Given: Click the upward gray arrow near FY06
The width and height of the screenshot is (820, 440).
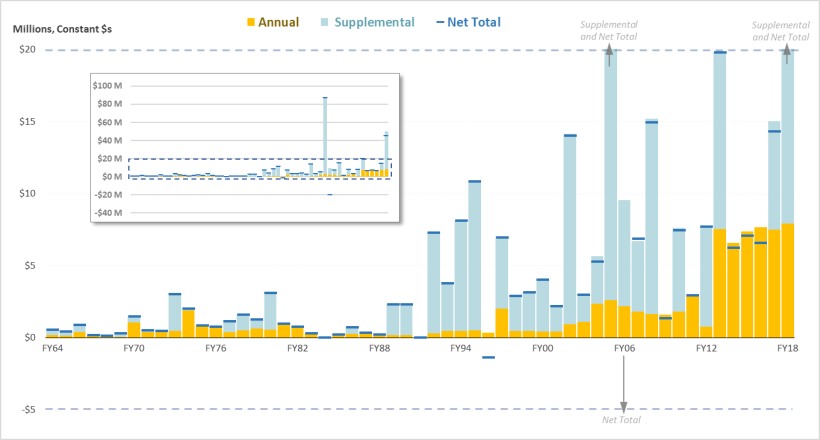Looking at the screenshot, I should pos(609,54).
